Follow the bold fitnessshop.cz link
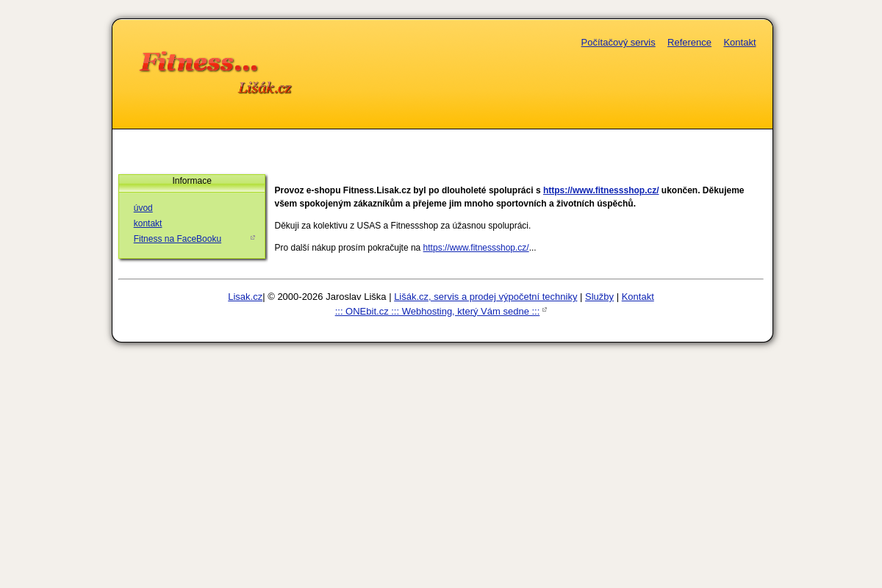882x588 pixels. (x=600, y=190)
